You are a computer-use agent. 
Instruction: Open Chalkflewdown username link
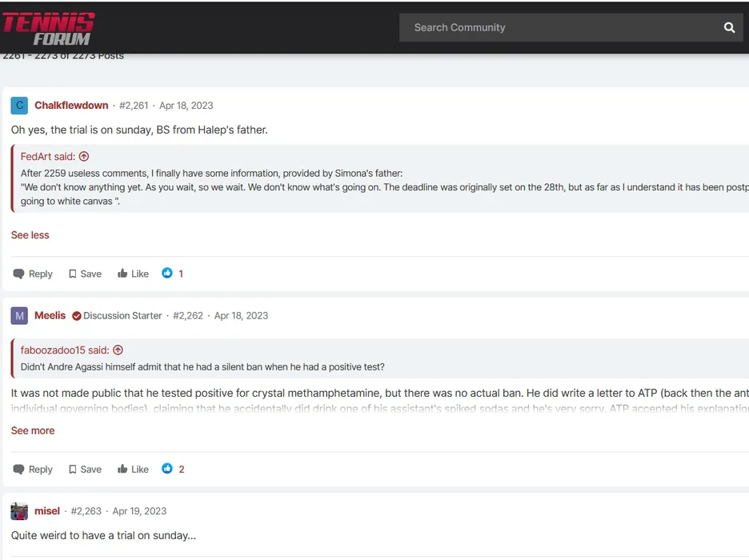click(71, 106)
